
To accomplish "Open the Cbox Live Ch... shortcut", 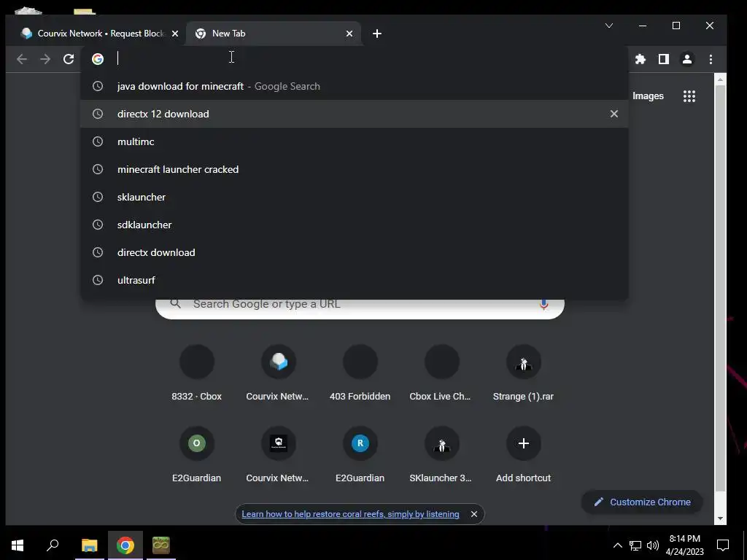I will (x=441, y=374).
